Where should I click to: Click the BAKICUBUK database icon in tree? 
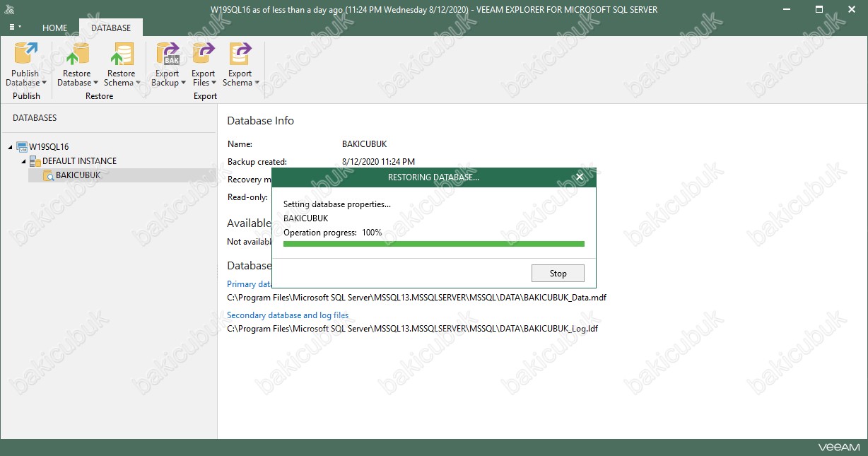click(48, 175)
